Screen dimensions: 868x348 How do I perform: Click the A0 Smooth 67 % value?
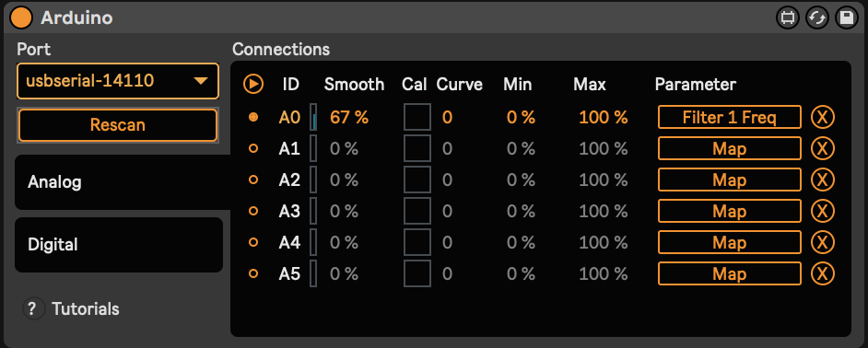click(348, 117)
